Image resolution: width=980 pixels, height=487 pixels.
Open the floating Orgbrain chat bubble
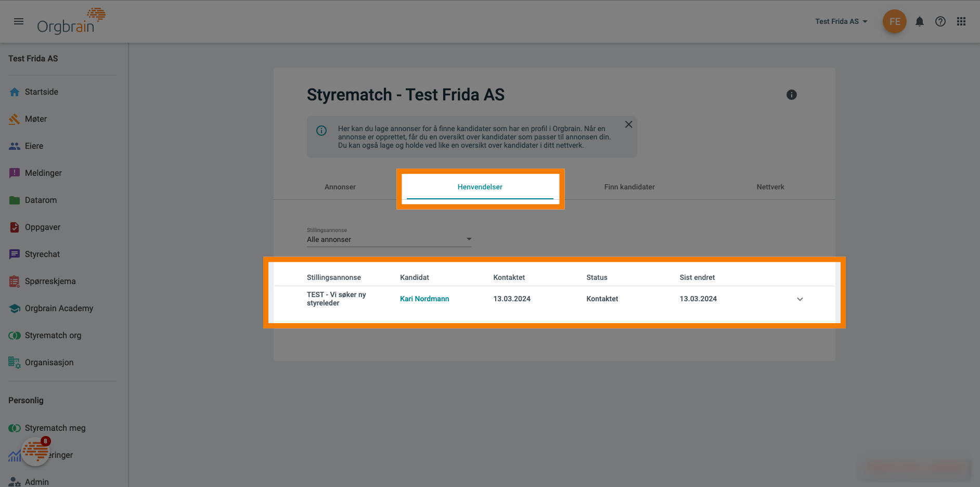click(x=35, y=451)
